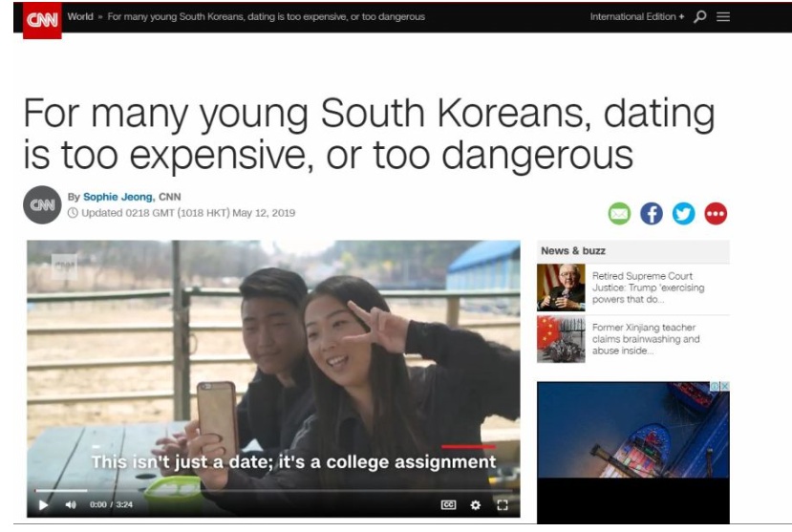Screen dimensions: 792x532
Task: Share article on Twitter
Action: point(683,214)
